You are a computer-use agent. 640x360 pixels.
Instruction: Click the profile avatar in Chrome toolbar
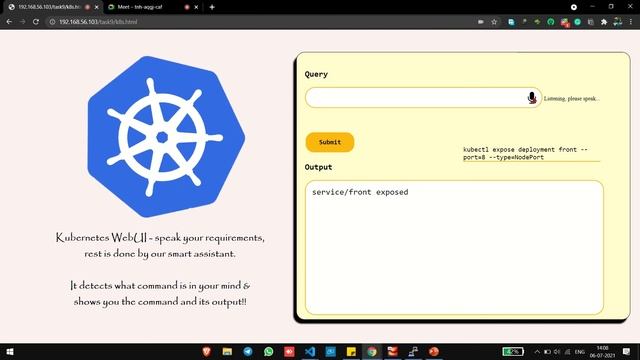tap(618, 22)
